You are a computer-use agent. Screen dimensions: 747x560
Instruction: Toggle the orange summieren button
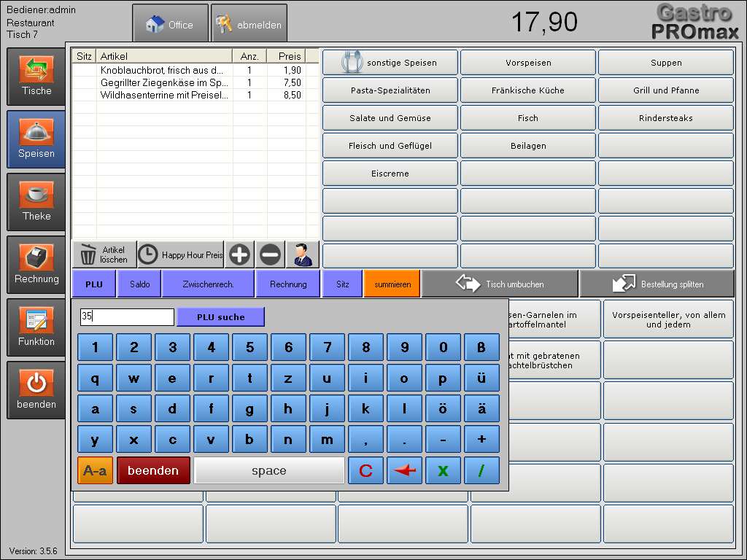[x=392, y=284]
